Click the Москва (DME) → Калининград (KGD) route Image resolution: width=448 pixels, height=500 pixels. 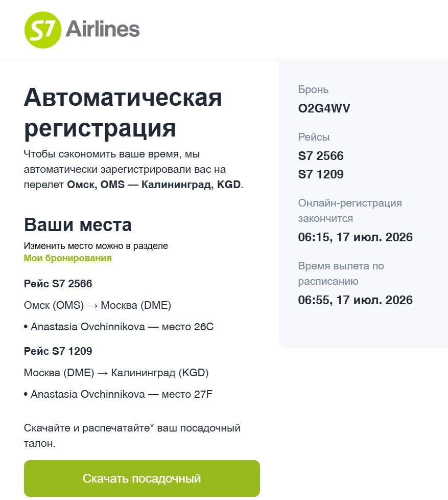click(x=116, y=373)
